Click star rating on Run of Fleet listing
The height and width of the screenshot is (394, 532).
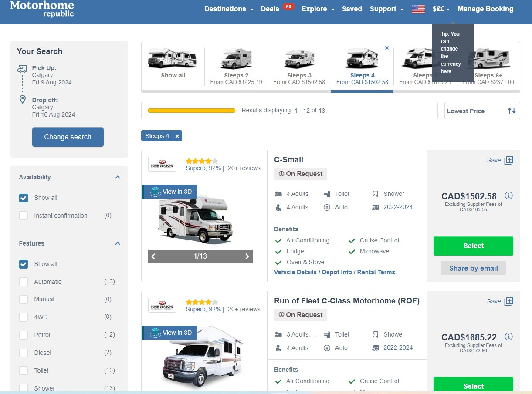click(202, 302)
